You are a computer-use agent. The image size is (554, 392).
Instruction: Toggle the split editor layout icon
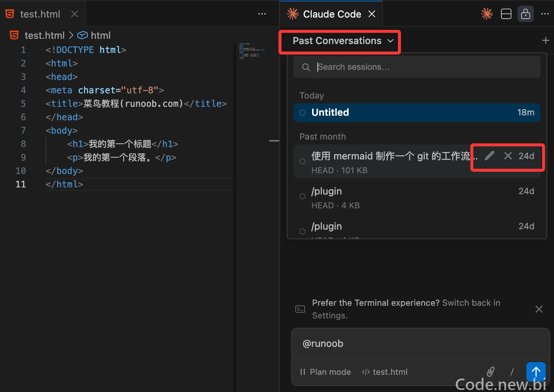point(506,14)
